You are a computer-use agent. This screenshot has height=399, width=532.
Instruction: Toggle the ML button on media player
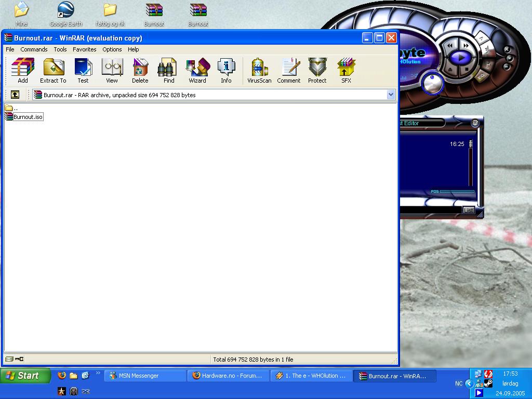click(x=487, y=50)
